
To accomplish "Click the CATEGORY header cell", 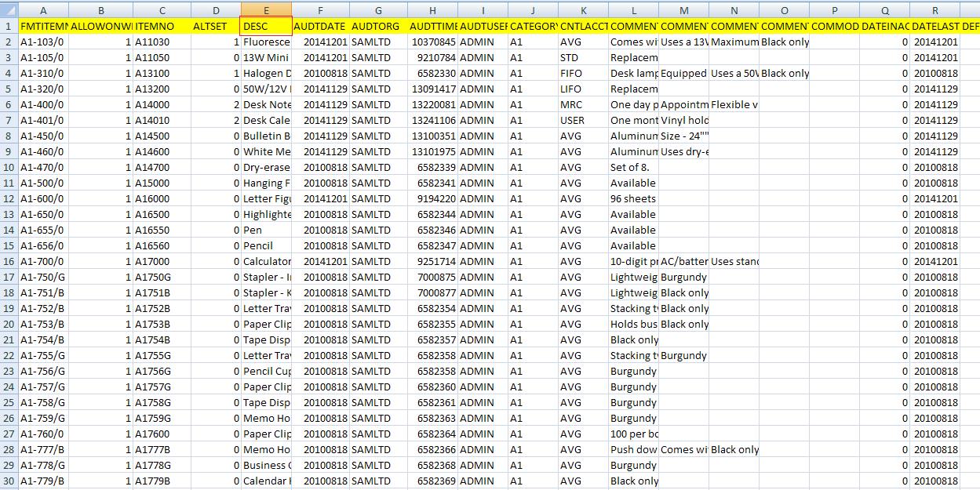I will click(533, 26).
